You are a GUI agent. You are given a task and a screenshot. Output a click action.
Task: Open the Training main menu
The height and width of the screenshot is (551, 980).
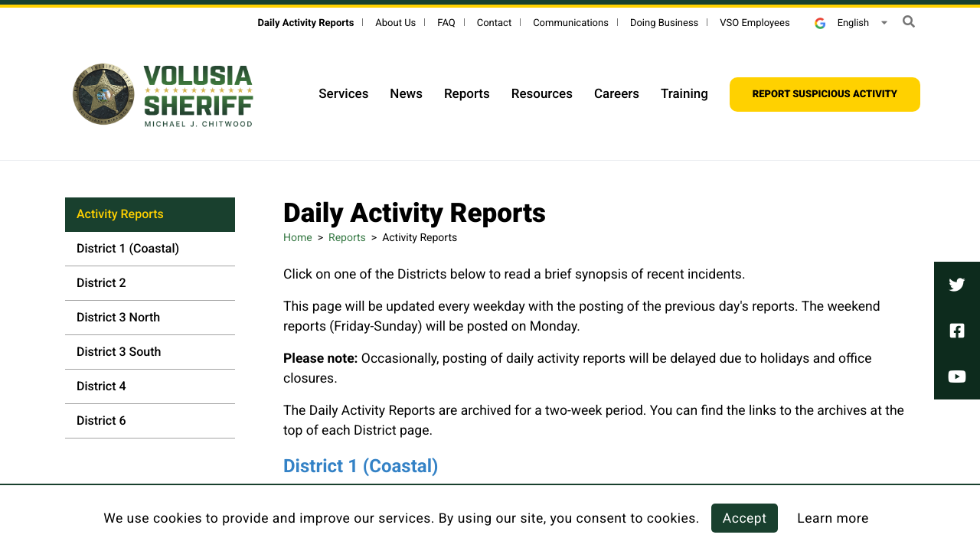tap(684, 94)
